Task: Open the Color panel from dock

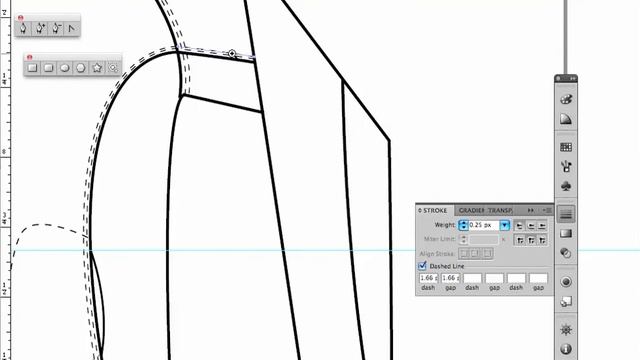Action: coord(566,99)
